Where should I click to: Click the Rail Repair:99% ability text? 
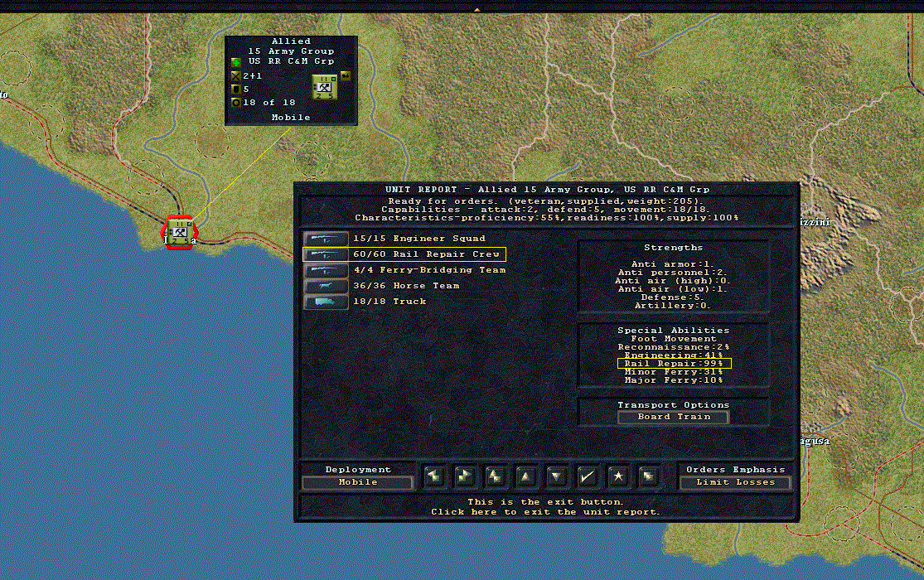point(674,364)
